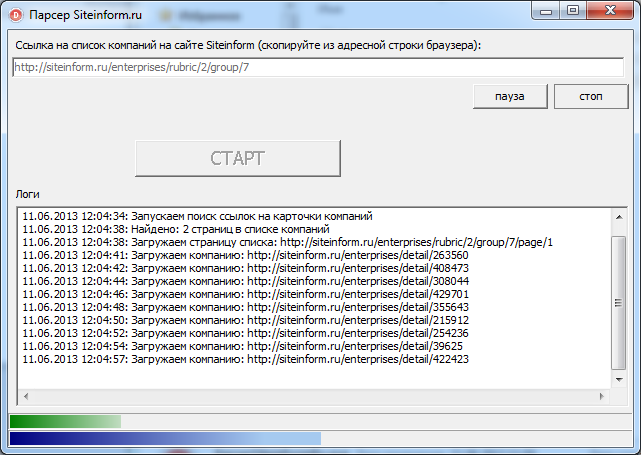The image size is (641, 455).
Task: Click the large СТАРТ button
Action: pos(238,159)
